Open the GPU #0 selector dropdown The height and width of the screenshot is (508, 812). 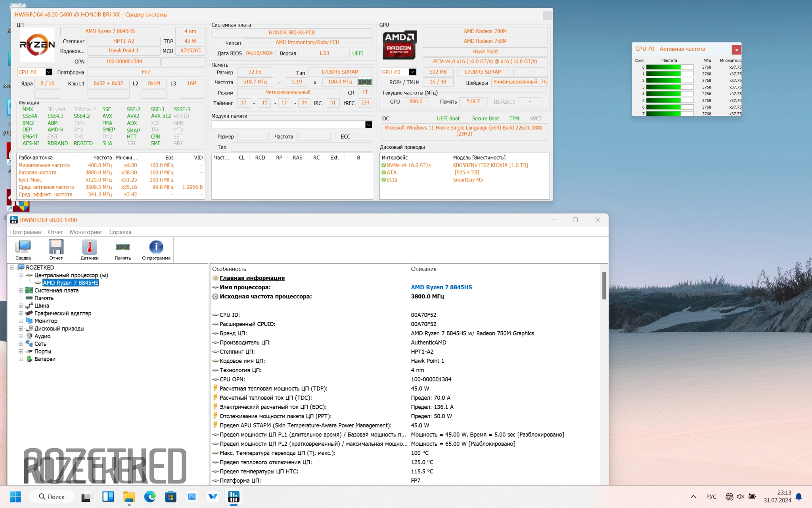click(412, 72)
